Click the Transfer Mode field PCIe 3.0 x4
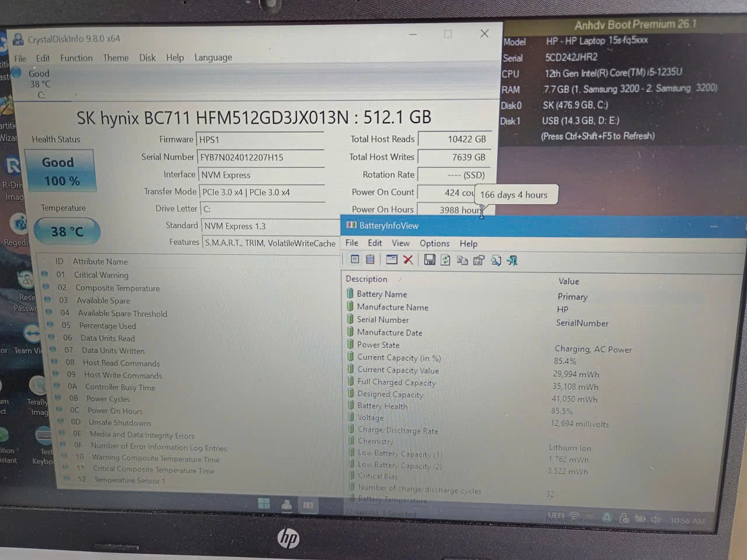747x560 pixels. click(262, 192)
